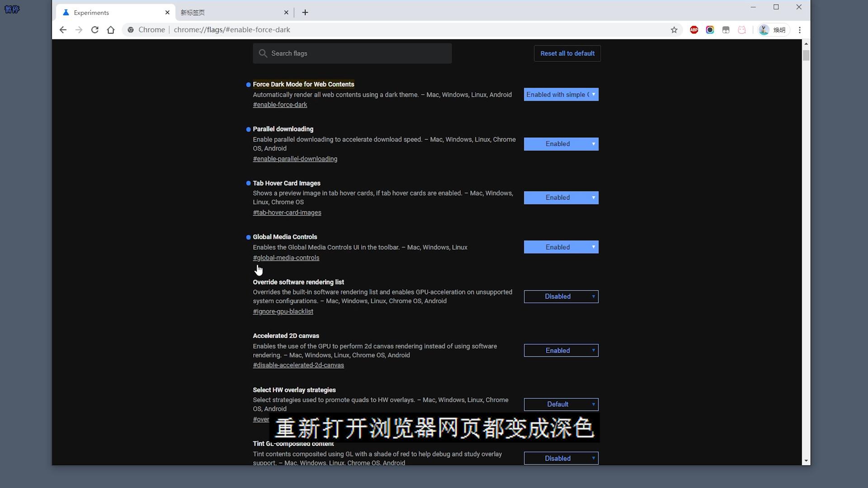Image resolution: width=868 pixels, height=488 pixels.
Task: Reload the page with the refresh icon
Action: 95,29
